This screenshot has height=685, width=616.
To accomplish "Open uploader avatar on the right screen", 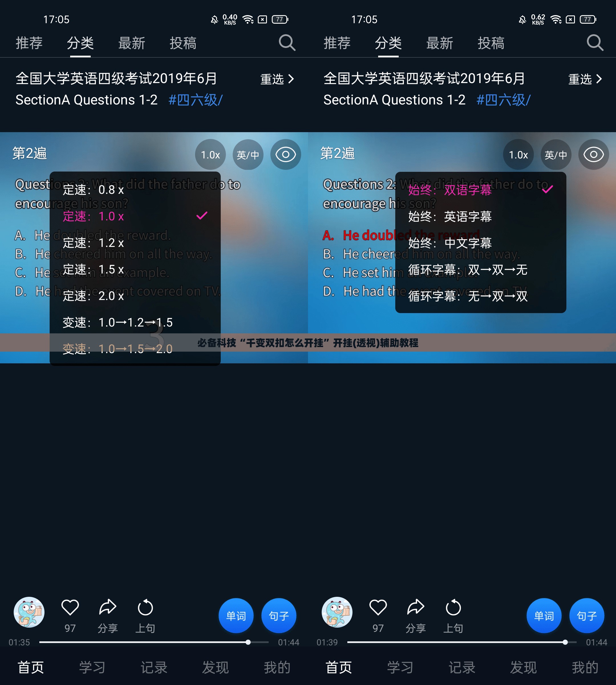I will (337, 612).
